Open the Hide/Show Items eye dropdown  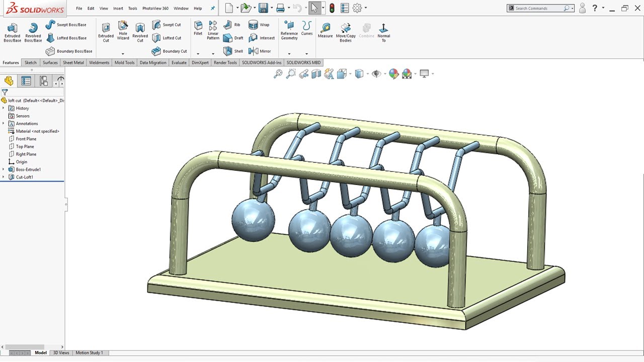click(x=385, y=74)
